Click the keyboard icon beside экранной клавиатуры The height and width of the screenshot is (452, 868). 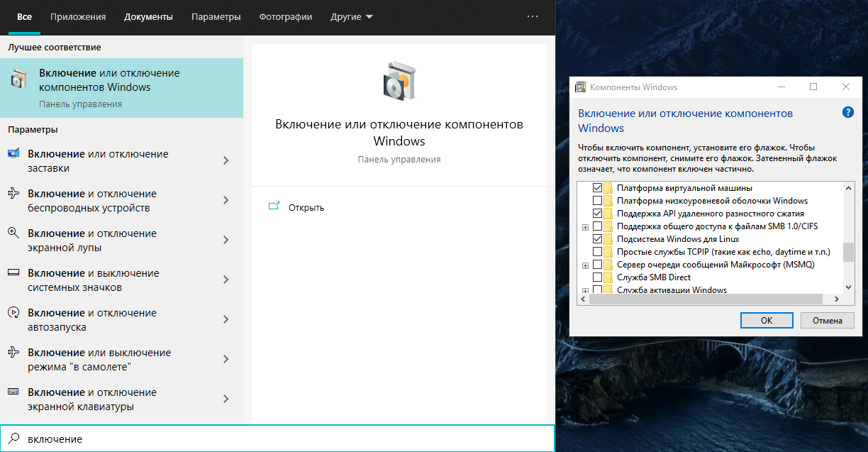coord(13,392)
